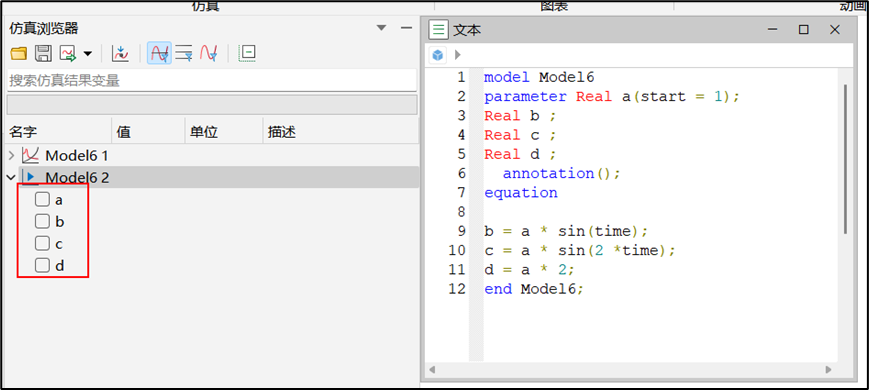Click the horizontal scrollbar track under the code

(631, 369)
